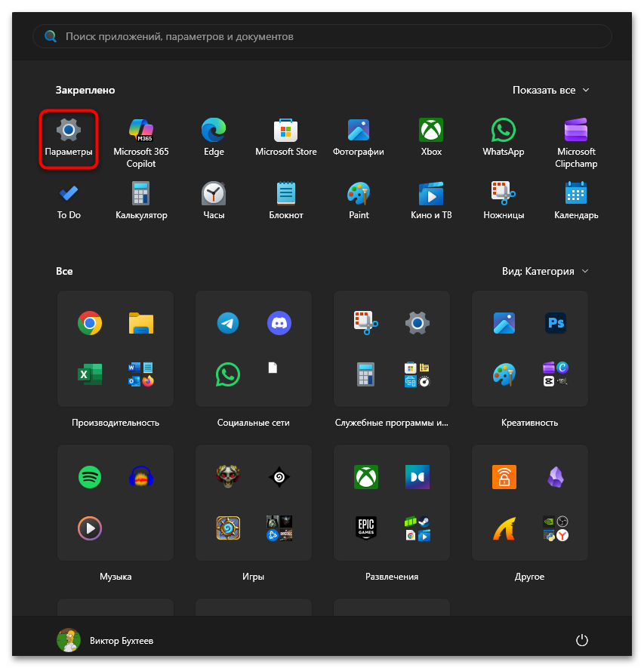The height and width of the screenshot is (668, 644).
Task: Open Snipping Tool in Служебные программы group
Action: [366, 323]
